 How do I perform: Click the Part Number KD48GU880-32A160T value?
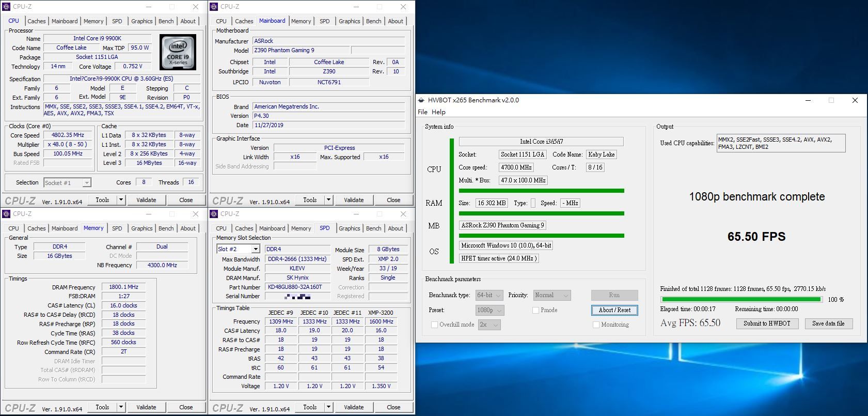point(297,287)
